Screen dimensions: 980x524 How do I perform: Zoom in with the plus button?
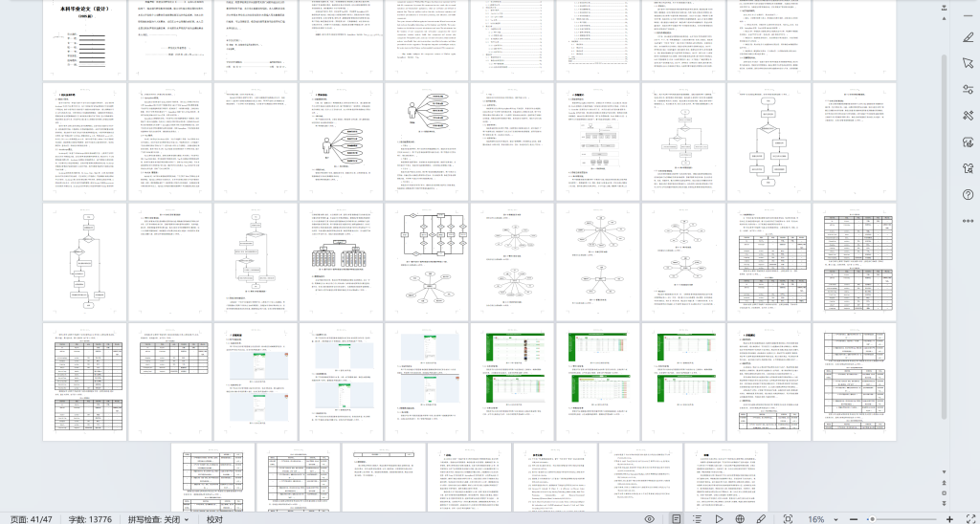[950, 519]
